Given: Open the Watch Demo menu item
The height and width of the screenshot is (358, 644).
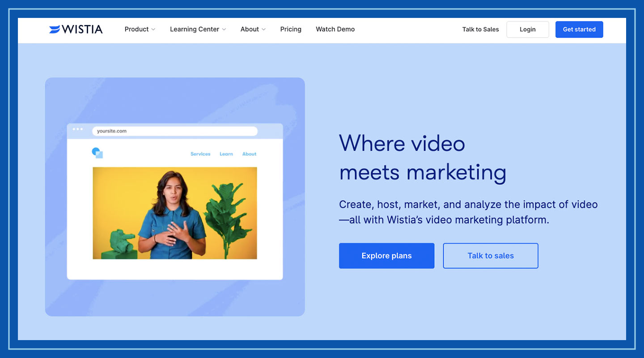Looking at the screenshot, I should tap(335, 29).
